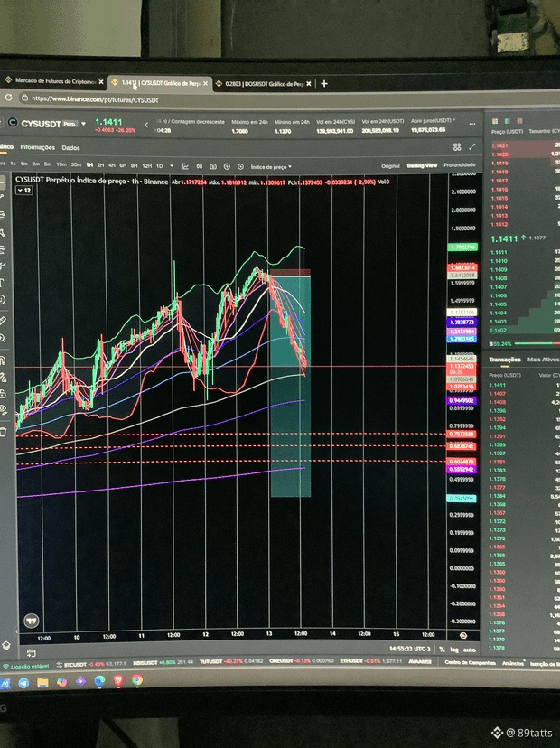Screen dimensions: 560x748
Task: Open chart layout grid icon
Action: tap(457, 147)
